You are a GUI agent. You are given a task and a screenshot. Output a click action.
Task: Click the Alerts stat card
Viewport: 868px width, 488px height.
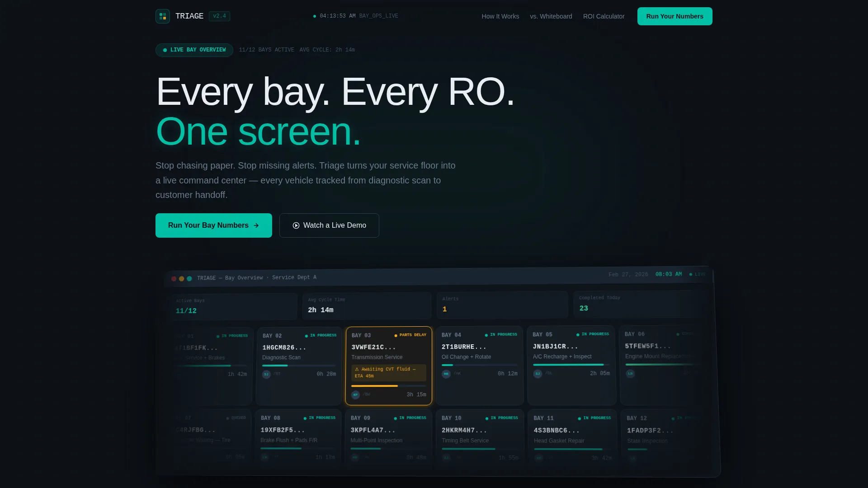point(502,305)
